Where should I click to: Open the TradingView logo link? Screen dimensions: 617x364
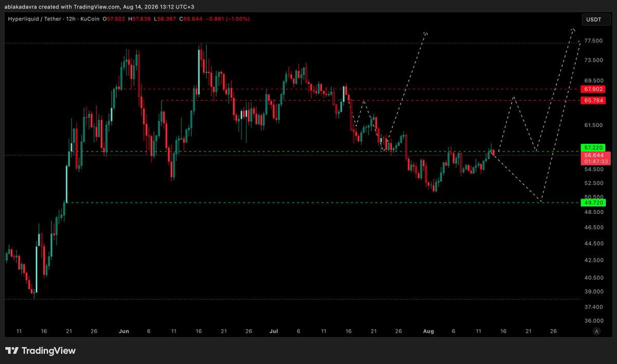41,351
